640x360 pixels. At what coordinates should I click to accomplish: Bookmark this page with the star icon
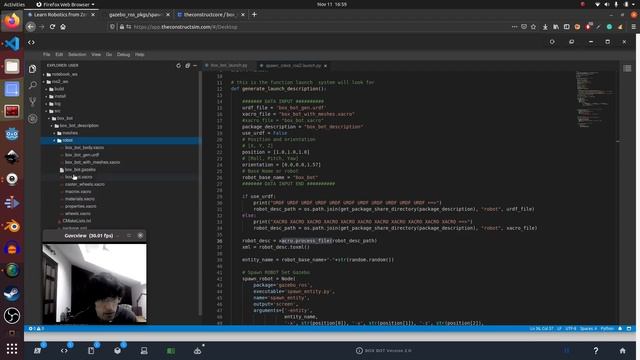(x=533, y=27)
